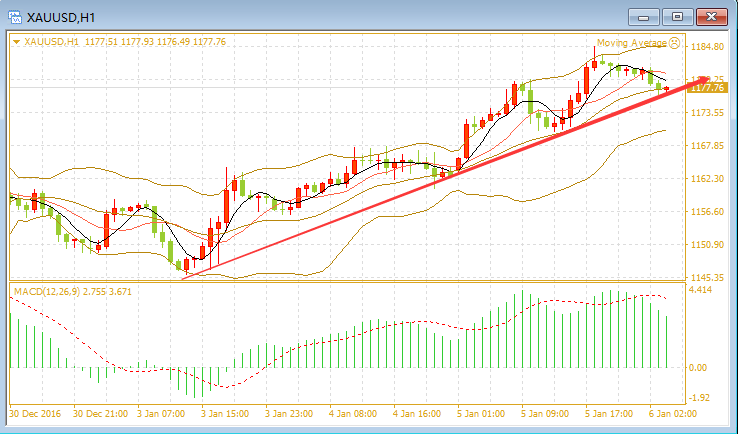This screenshot has width=738, height=434.
Task: Click the 3 Jan 15:00 time axis label
Action: (225, 414)
